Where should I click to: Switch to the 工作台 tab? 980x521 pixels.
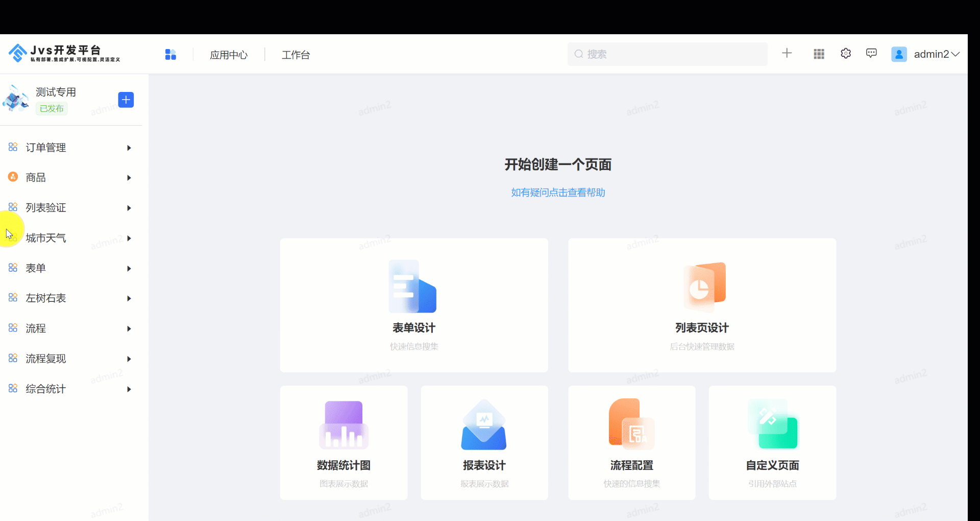[296, 55]
